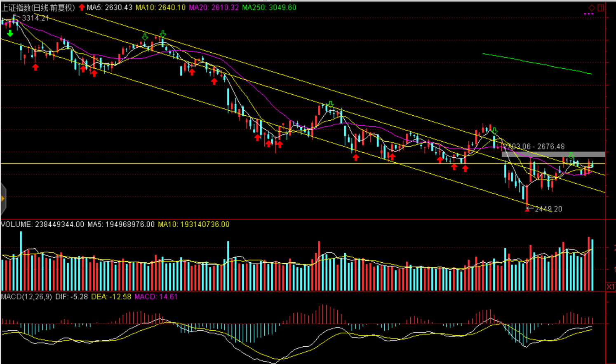Viewport: 616px width, 364px height.
Task: Select the MA250 indicator label
Action: coord(269,7)
